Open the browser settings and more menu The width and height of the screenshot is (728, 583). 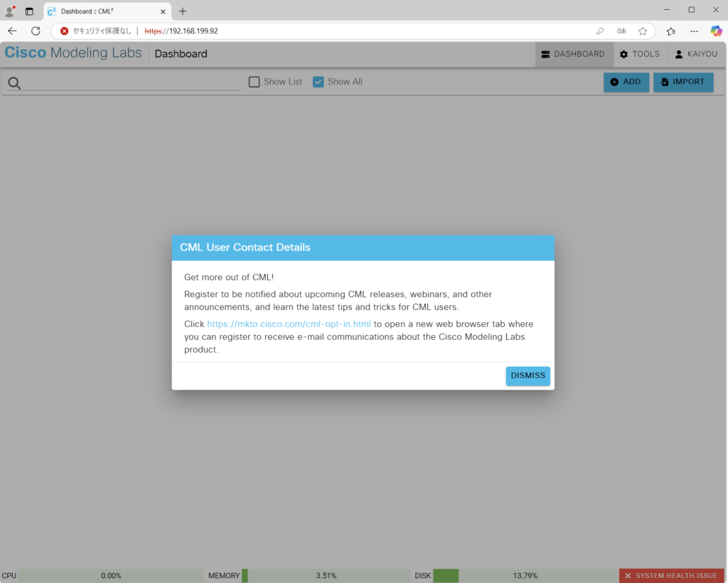[694, 31]
